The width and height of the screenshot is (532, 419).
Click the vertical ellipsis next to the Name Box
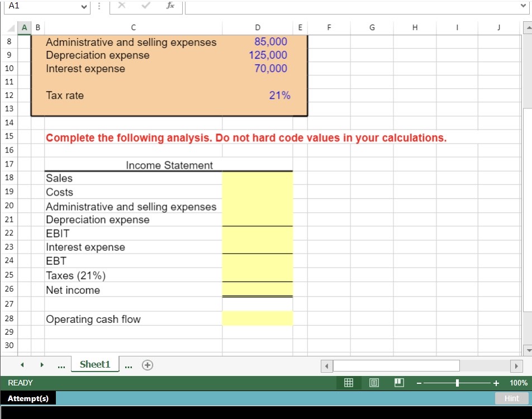click(x=99, y=6)
